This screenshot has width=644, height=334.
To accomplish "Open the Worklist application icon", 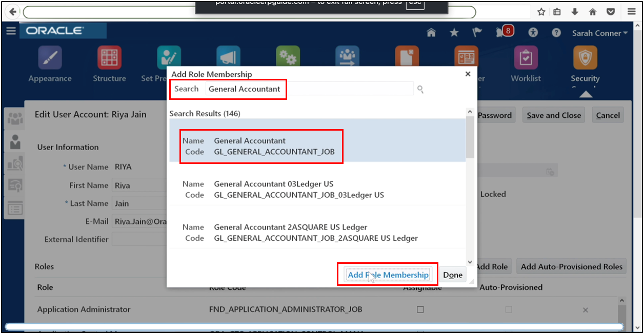I will click(526, 56).
